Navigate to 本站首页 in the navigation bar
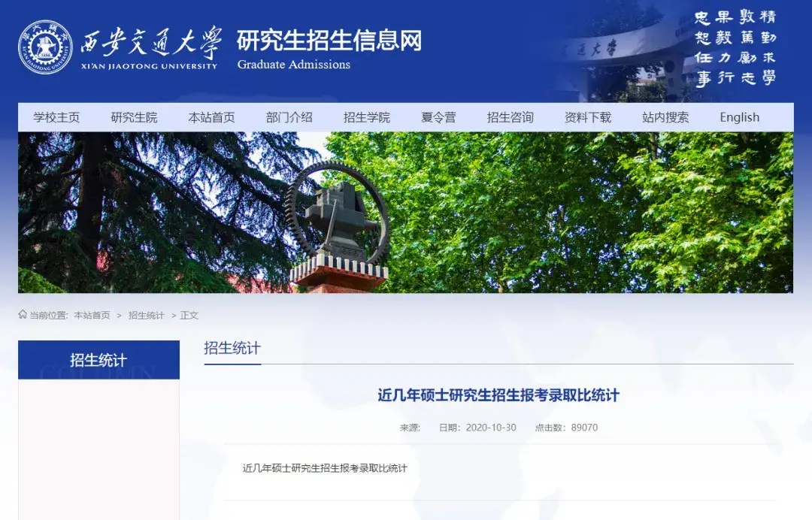 [x=211, y=116]
